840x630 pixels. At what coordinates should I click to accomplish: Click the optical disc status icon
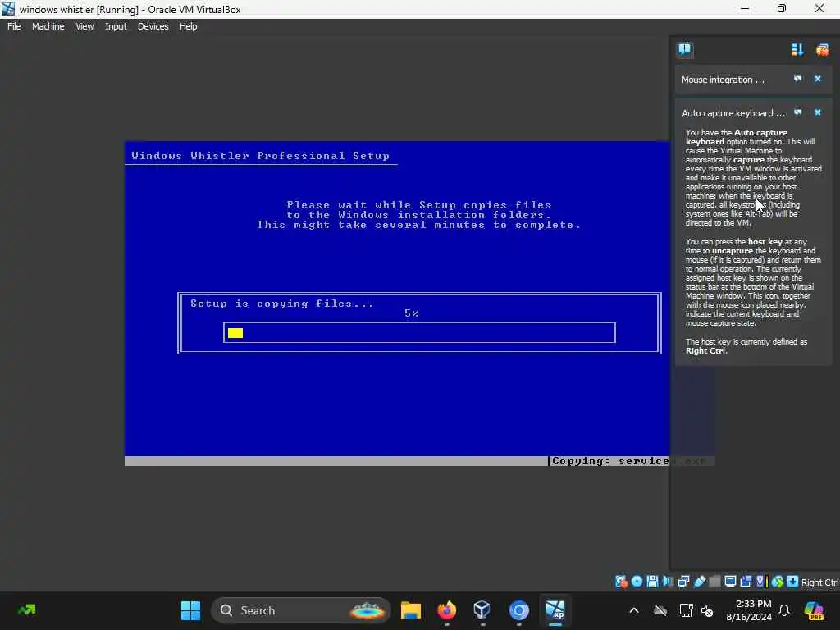pos(637,582)
